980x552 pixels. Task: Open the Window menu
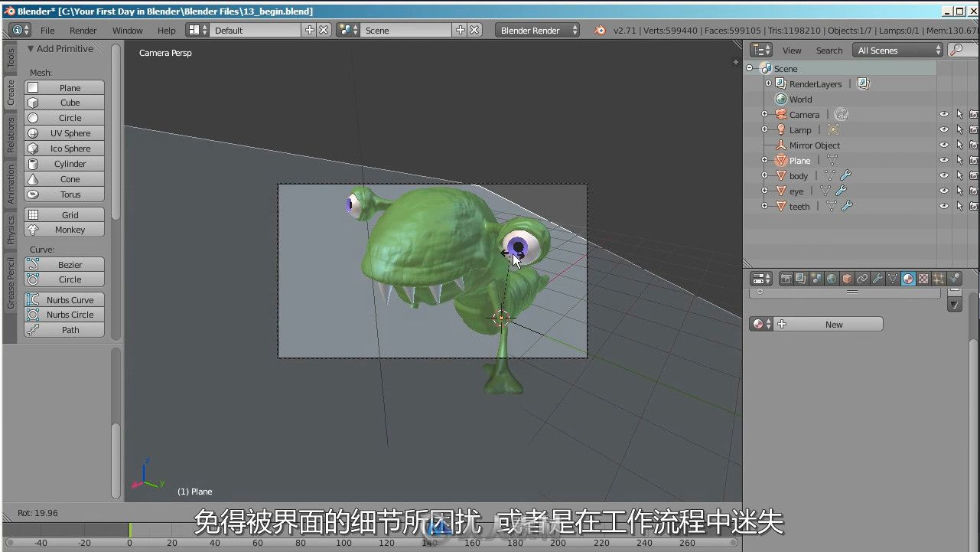(127, 31)
